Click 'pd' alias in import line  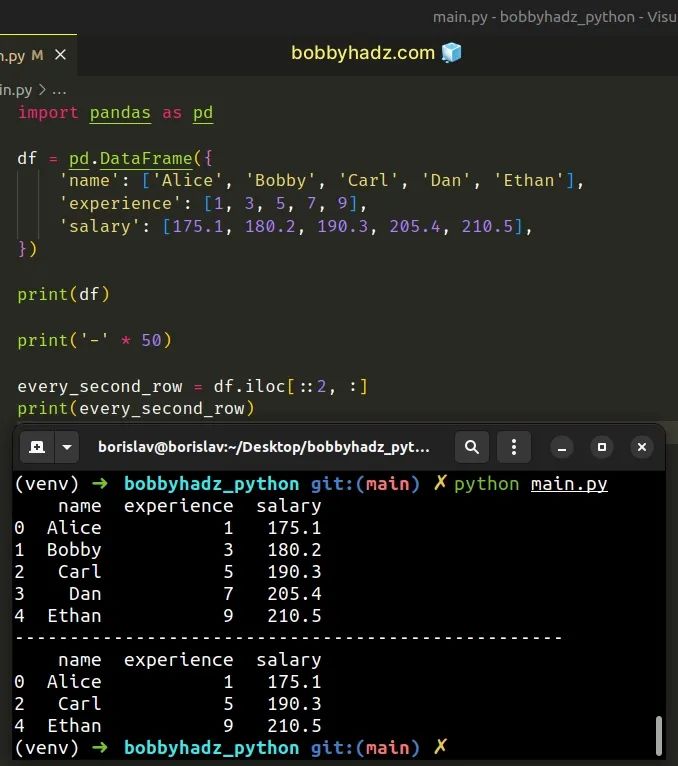pyautogui.click(x=203, y=113)
